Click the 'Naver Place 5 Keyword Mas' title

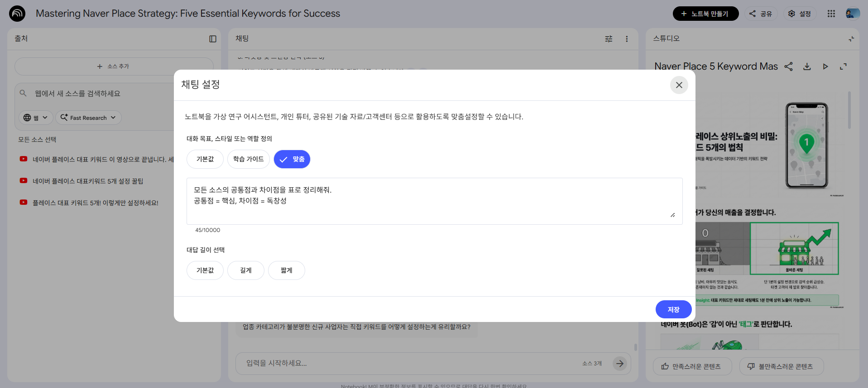[716, 66]
